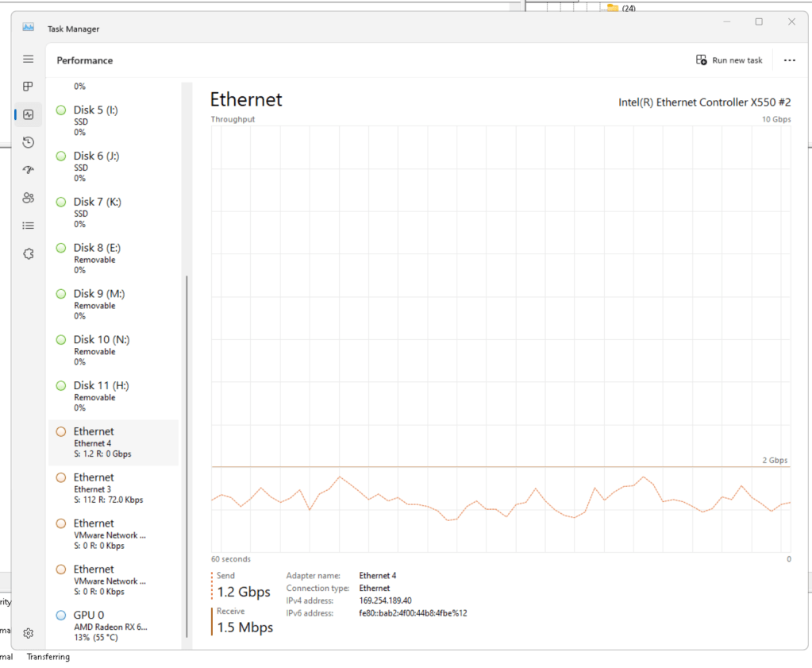Open the Details list icon
812x668 pixels.
click(29, 226)
